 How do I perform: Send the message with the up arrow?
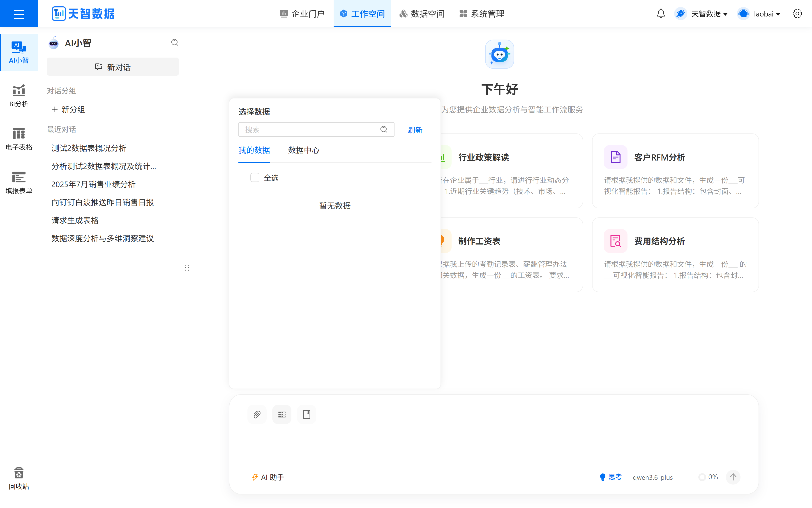pyautogui.click(x=733, y=477)
